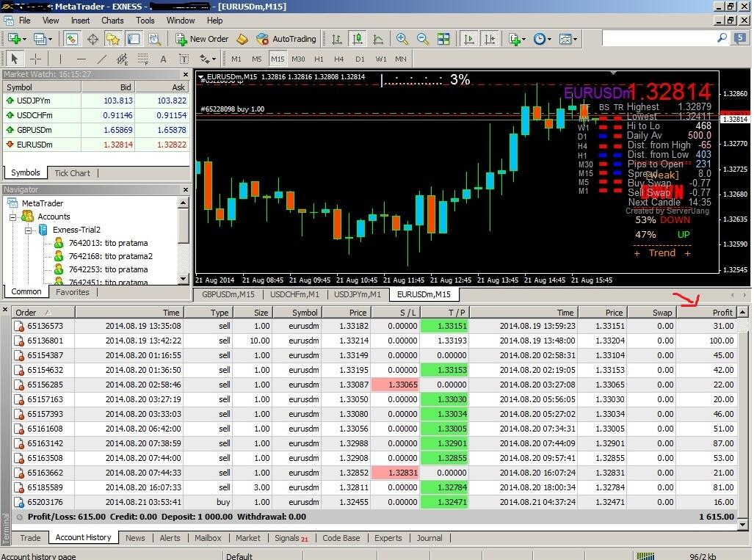754x560 pixels.
Task: Sort history by Profit column header
Action: coord(706,313)
